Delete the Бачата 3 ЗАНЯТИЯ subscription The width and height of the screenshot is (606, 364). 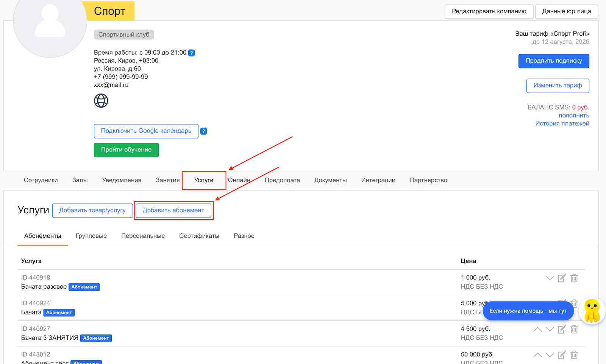[x=574, y=330]
